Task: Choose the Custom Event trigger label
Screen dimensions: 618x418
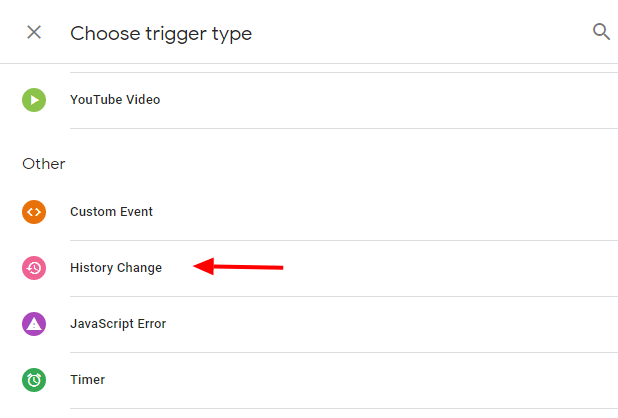Action: pos(111,212)
